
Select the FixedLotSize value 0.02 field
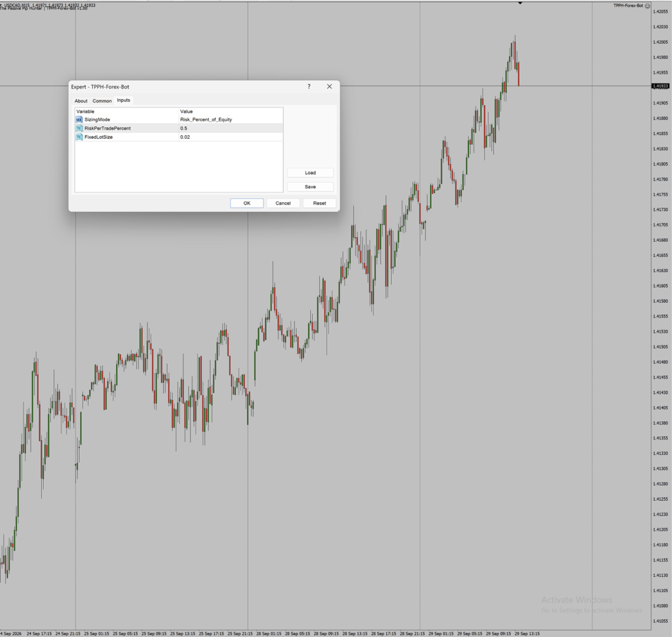click(231, 137)
